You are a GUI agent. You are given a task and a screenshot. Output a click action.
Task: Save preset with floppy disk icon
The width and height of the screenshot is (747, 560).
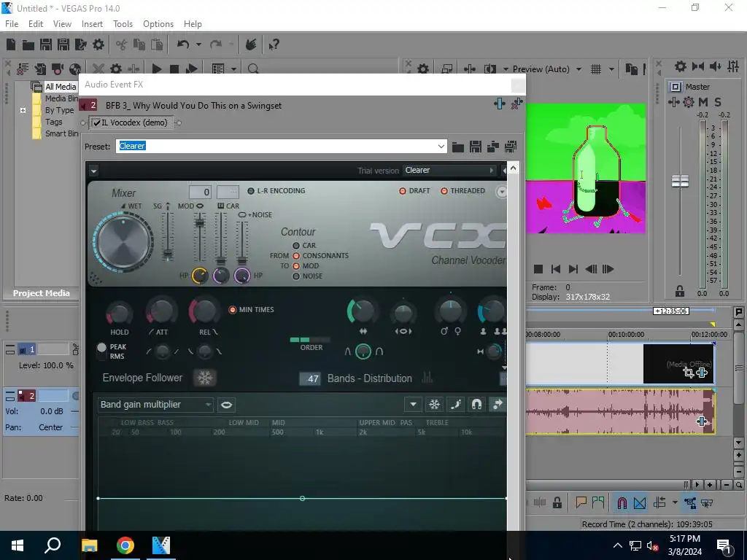click(476, 147)
